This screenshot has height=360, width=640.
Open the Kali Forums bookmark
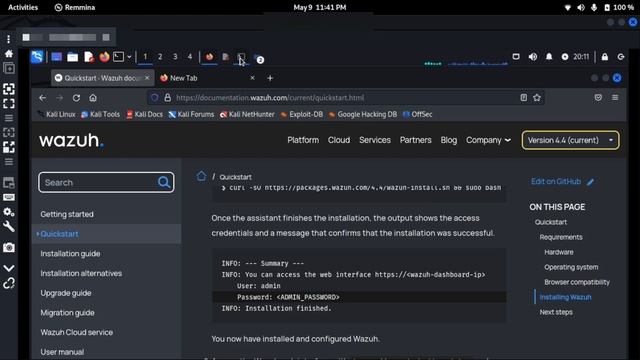(191, 114)
